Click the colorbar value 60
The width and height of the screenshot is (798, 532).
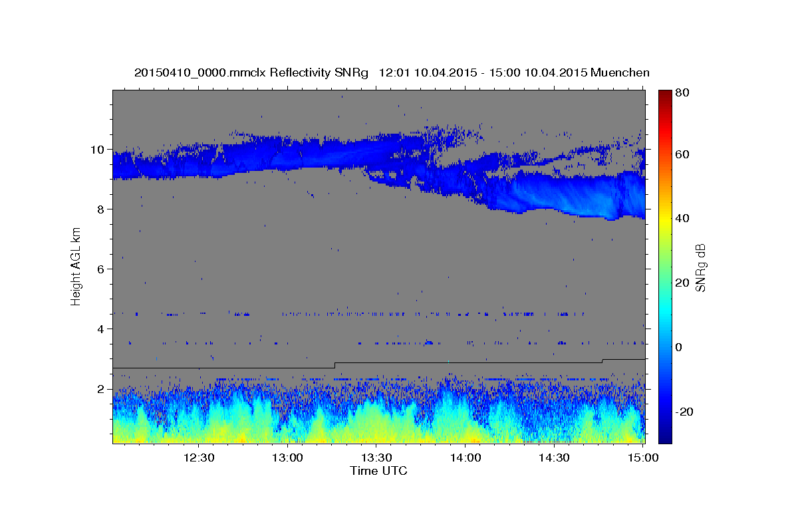(x=682, y=154)
